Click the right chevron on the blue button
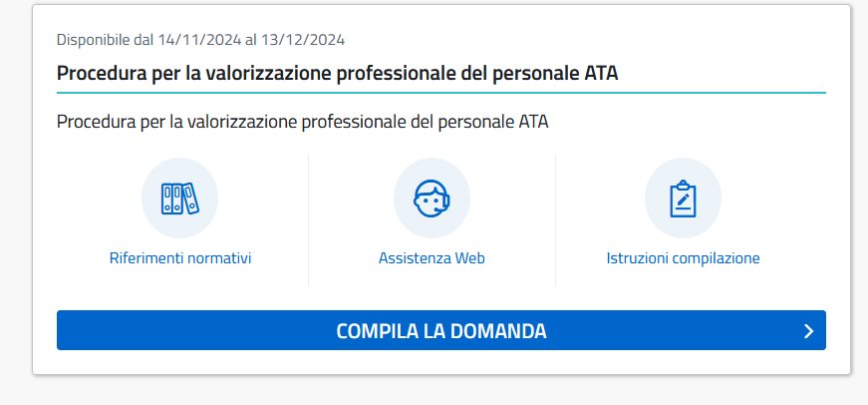 809,331
